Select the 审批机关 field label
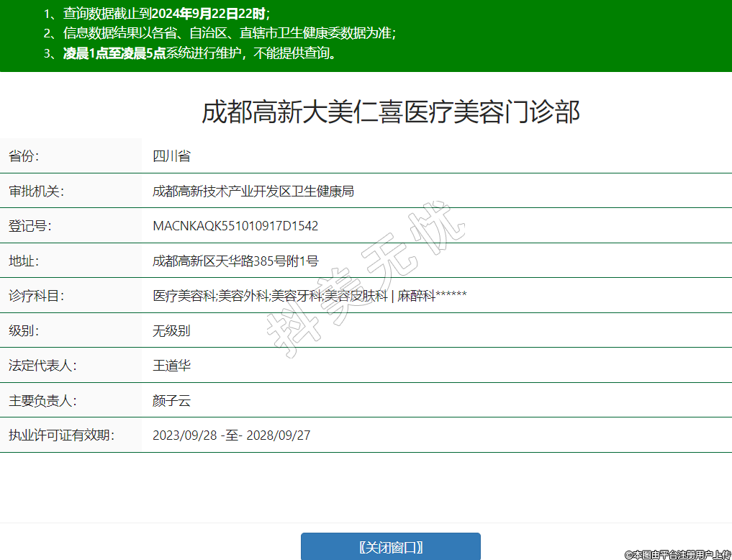This screenshot has width=732, height=560. tap(36, 191)
